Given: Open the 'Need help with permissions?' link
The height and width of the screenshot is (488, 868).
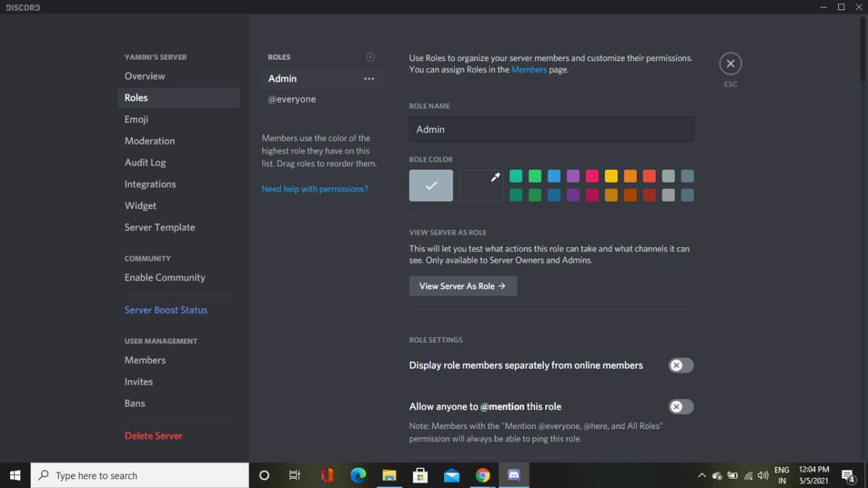Looking at the screenshot, I should point(315,189).
